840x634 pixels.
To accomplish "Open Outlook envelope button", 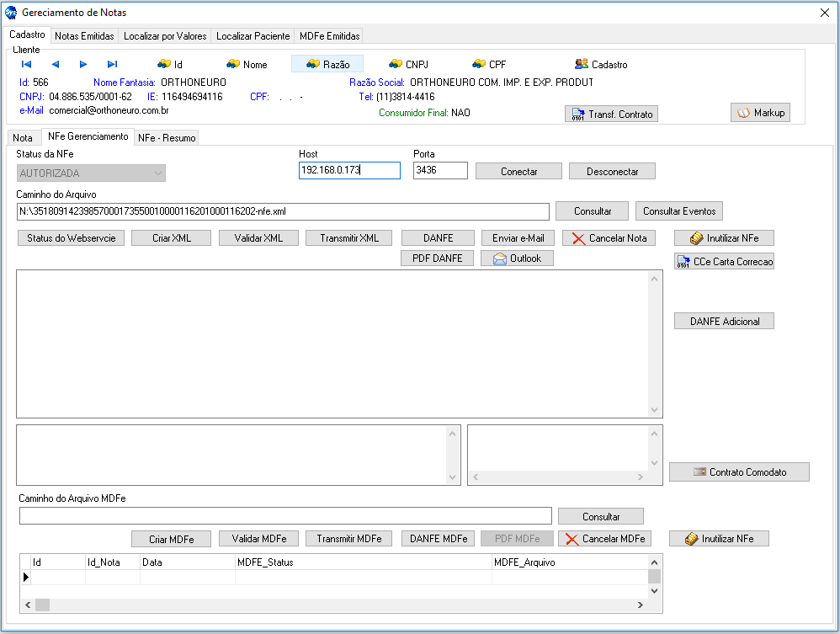I will click(x=517, y=258).
